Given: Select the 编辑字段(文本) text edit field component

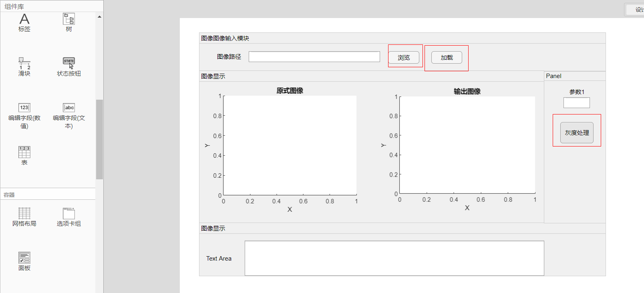Looking at the screenshot, I should [x=68, y=108].
